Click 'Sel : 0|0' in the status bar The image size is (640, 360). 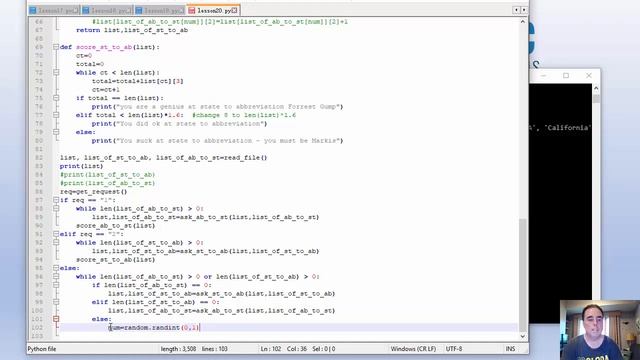tap(324, 349)
